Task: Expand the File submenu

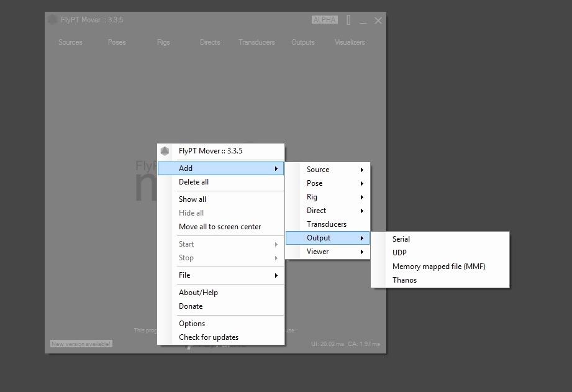Action: (220, 275)
